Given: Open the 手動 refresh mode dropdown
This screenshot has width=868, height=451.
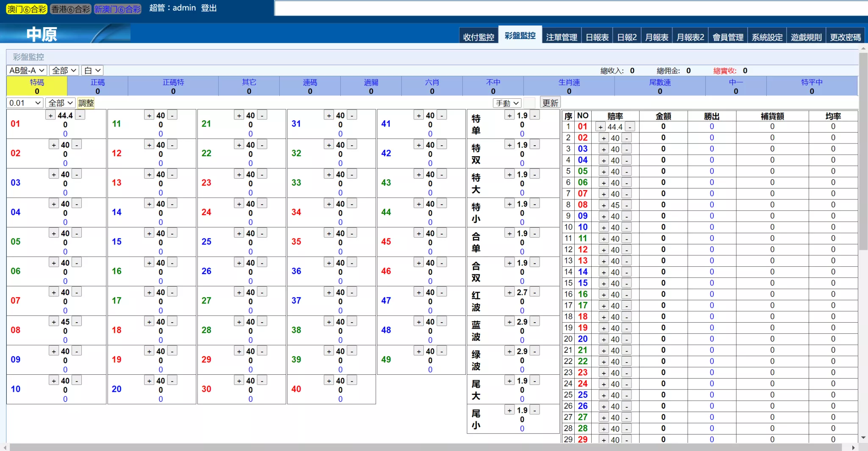Looking at the screenshot, I should [x=507, y=103].
